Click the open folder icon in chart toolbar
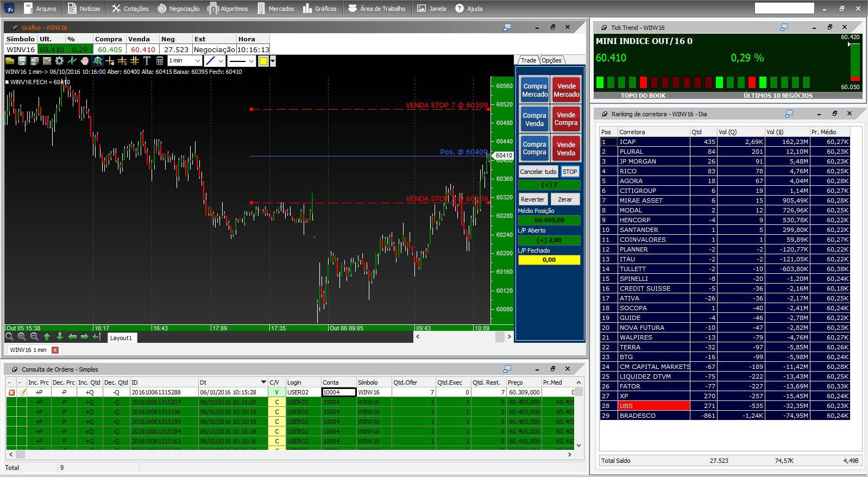The image size is (868, 477). click(x=10, y=61)
